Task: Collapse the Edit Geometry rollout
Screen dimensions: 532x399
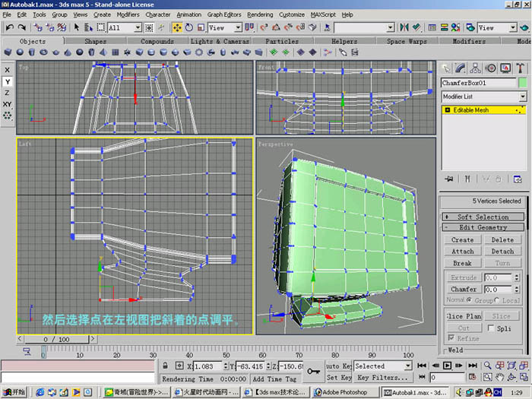Action: (x=483, y=227)
